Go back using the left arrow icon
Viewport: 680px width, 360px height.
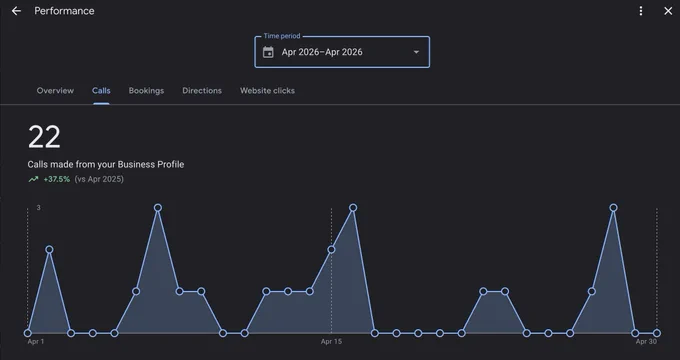click(x=16, y=11)
